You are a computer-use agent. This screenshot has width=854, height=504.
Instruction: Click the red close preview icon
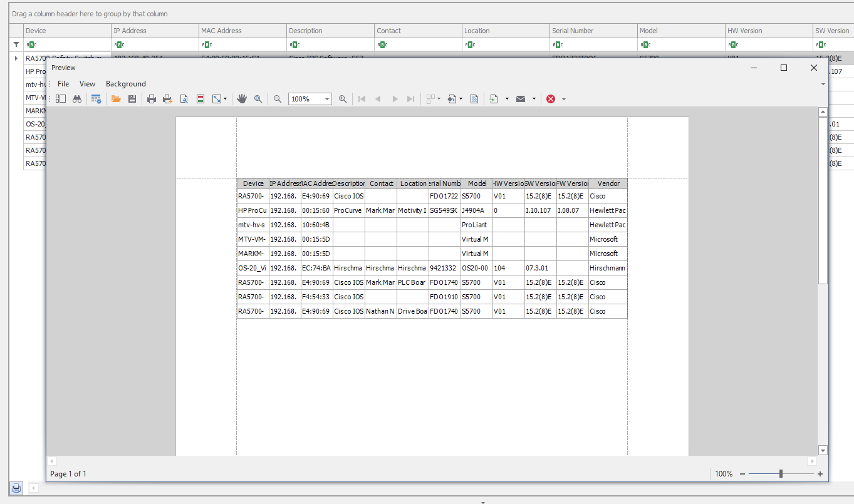551,99
